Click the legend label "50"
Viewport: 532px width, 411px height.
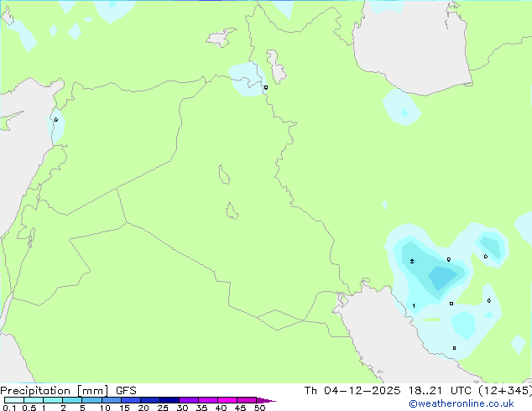tap(259, 408)
